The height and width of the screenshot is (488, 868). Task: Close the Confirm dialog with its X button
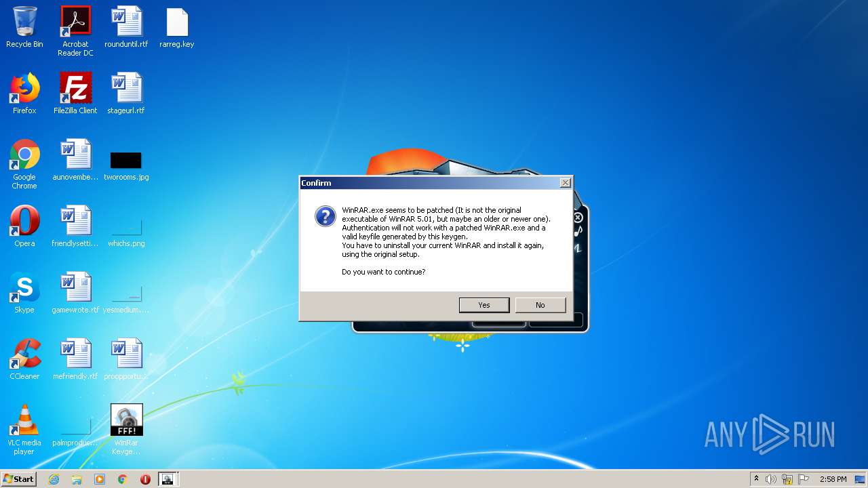[x=565, y=183]
